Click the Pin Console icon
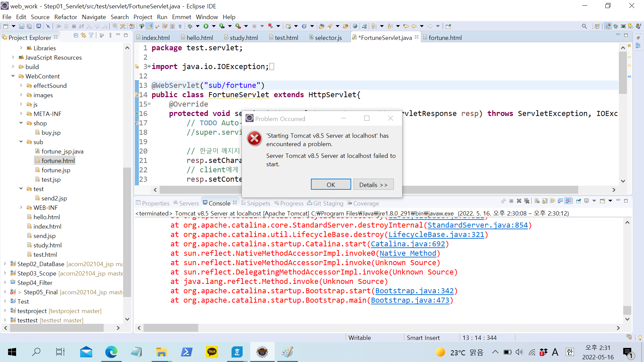The width and height of the screenshot is (644, 362). point(579,201)
